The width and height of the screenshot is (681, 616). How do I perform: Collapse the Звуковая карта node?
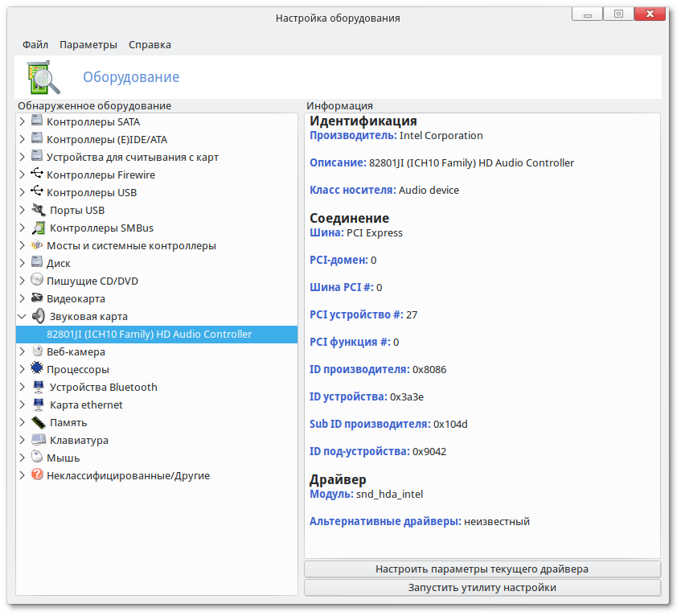(x=23, y=317)
